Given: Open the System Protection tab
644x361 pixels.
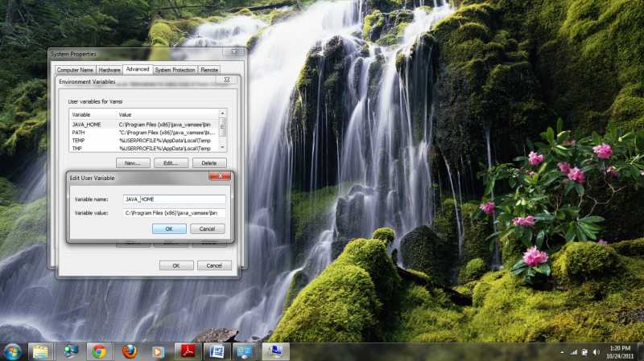Looking at the screenshot, I should pyautogui.click(x=175, y=70).
